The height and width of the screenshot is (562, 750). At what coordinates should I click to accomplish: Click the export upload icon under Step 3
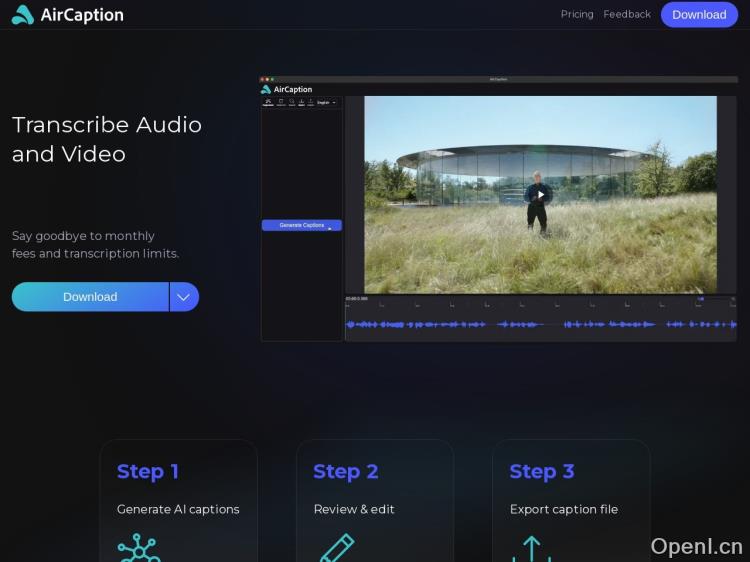coord(531,548)
